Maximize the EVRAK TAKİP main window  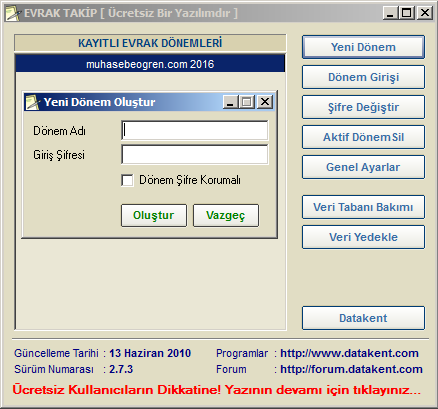407,13
